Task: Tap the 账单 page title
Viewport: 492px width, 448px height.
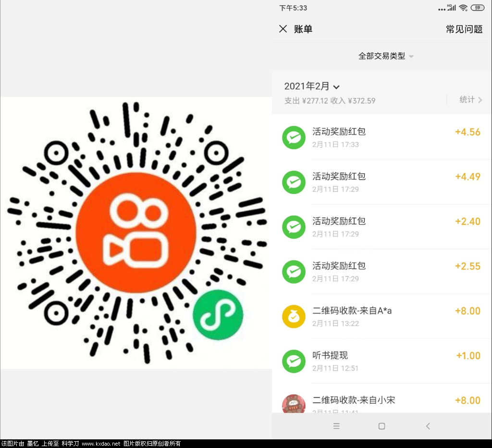Action: (x=303, y=29)
